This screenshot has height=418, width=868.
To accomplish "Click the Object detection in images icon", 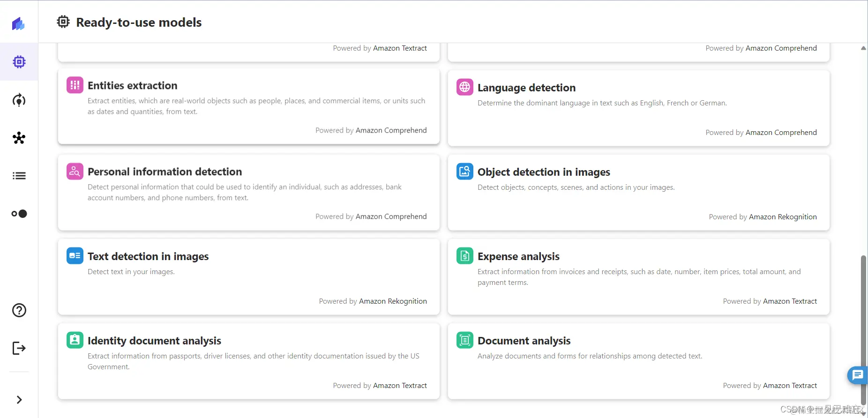I will tap(464, 172).
